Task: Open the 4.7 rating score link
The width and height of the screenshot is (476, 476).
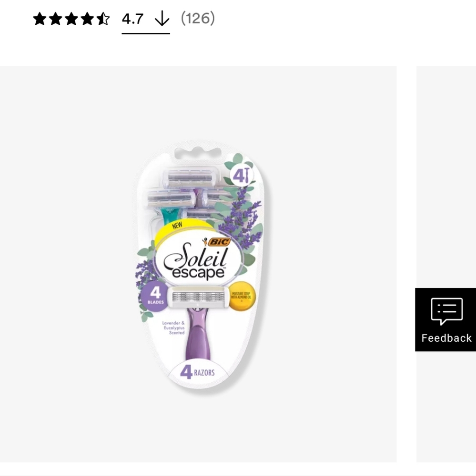Action: click(132, 19)
